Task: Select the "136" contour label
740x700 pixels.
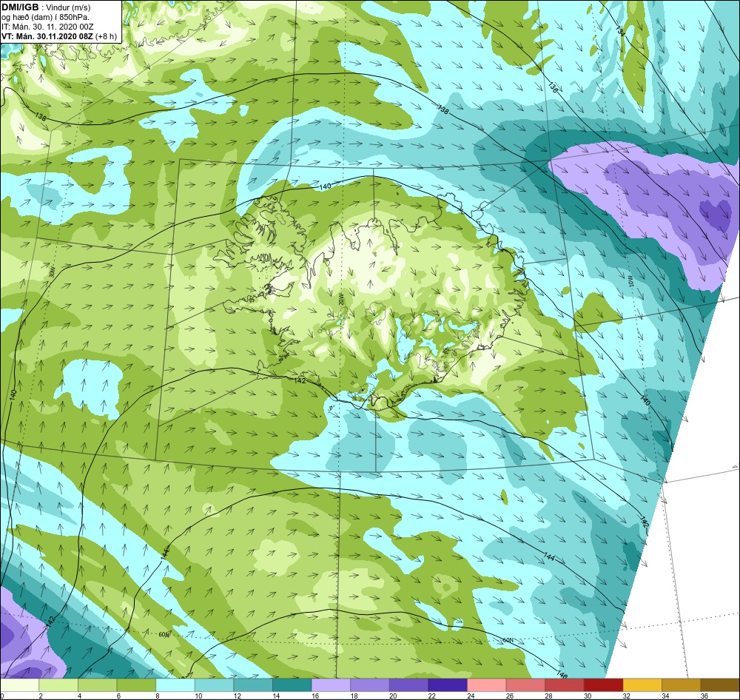Action: [x=553, y=87]
